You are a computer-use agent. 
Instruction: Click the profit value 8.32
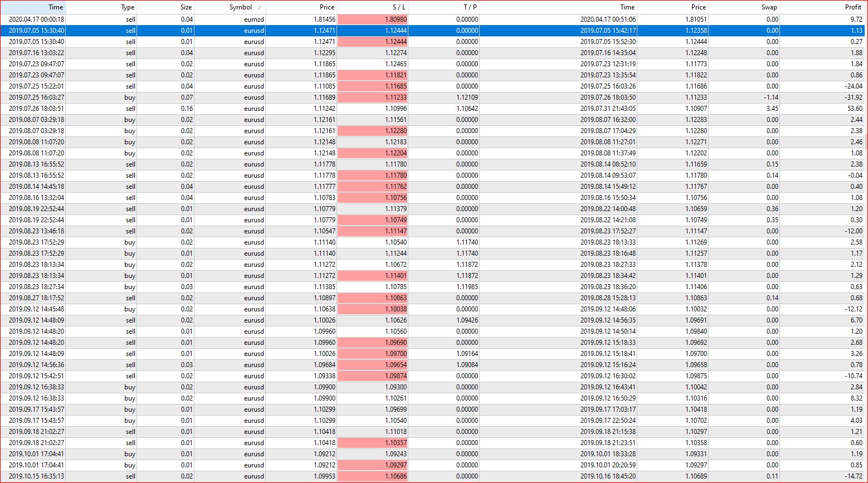(856, 398)
